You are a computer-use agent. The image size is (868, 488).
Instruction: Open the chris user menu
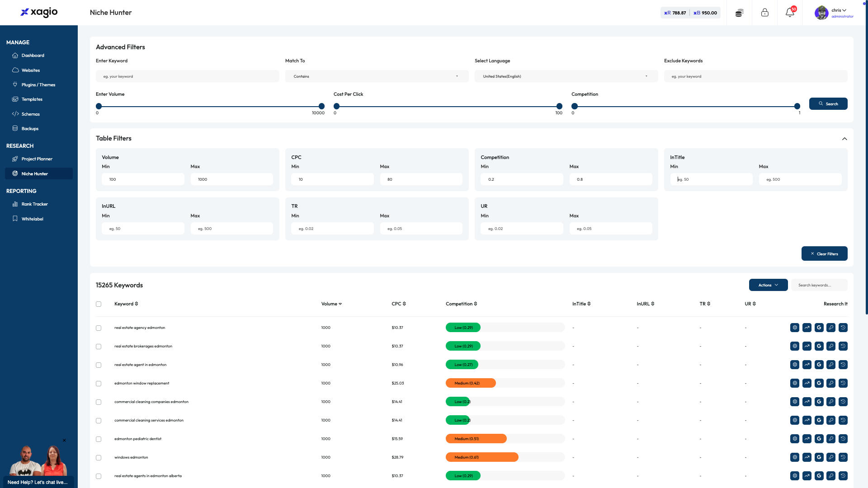pos(839,10)
